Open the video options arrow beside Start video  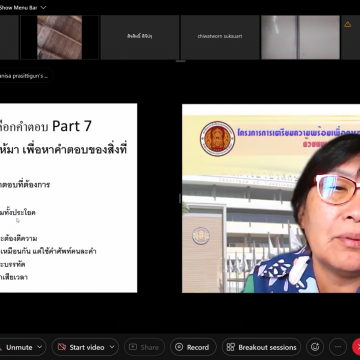[112, 347]
